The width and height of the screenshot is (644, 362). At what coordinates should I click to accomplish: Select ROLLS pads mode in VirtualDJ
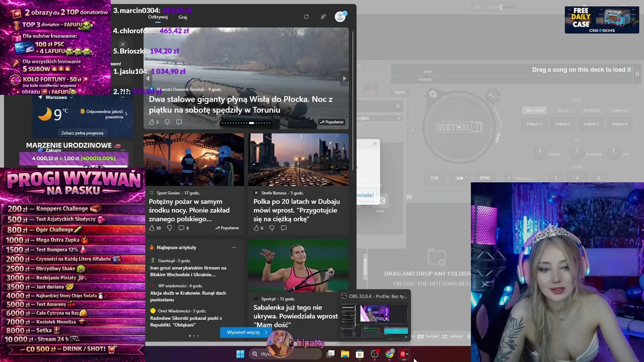coord(563,111)
